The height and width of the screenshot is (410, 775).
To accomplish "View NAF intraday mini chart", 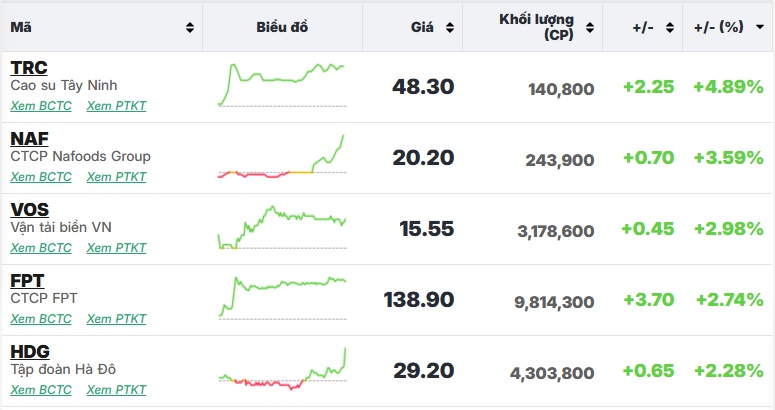I will [x=281, y=157].
